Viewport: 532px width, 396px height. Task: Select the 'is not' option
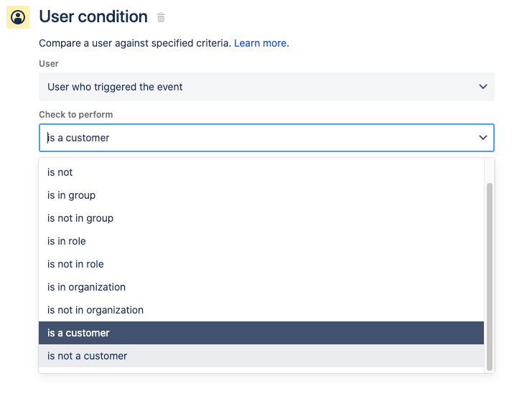coord(60,172)
